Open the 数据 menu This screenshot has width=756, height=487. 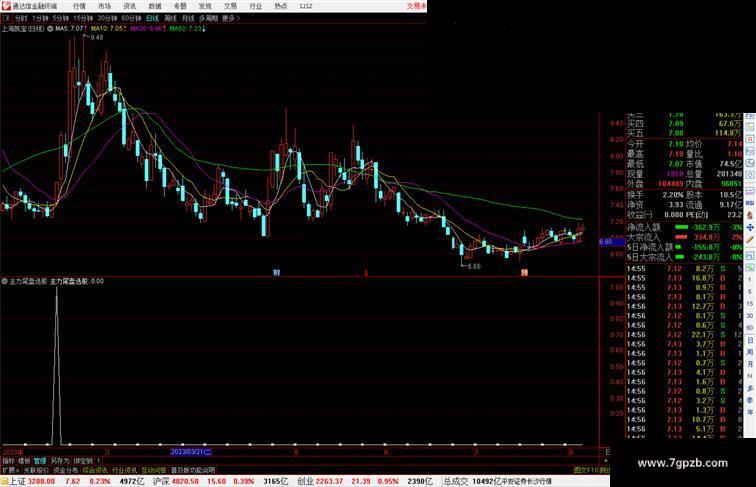155,6
